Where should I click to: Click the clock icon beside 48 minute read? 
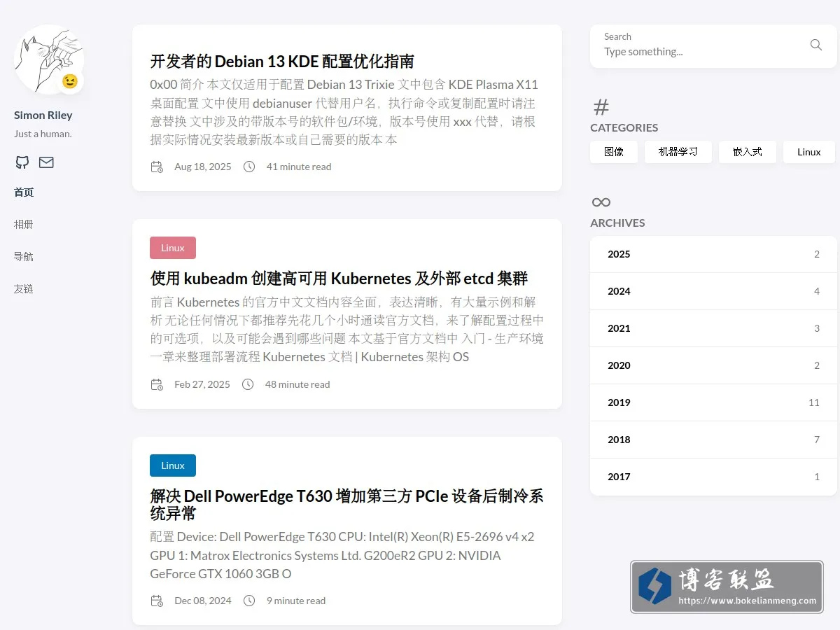coord(248,384)
